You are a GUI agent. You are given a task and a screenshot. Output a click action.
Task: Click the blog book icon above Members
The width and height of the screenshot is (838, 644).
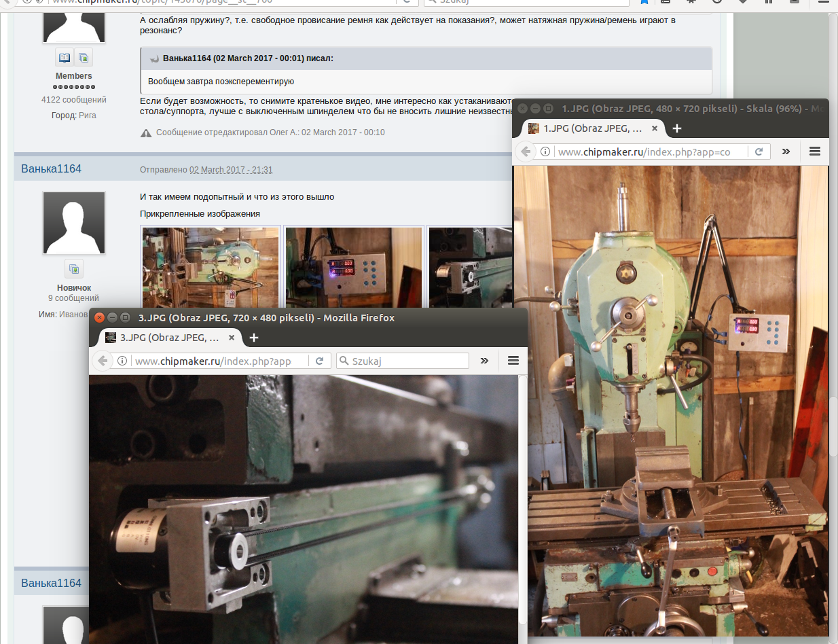pyautogui.click(x=65, y=57)
